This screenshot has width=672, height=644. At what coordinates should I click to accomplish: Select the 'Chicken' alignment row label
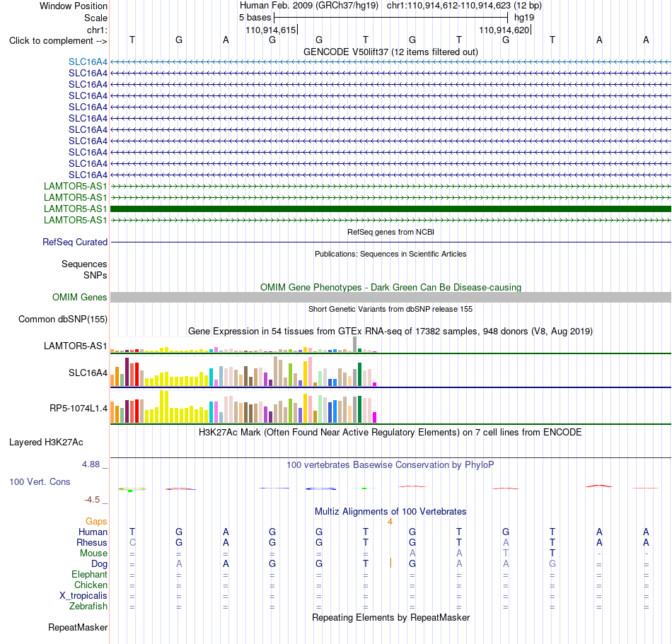click(91, 585)
